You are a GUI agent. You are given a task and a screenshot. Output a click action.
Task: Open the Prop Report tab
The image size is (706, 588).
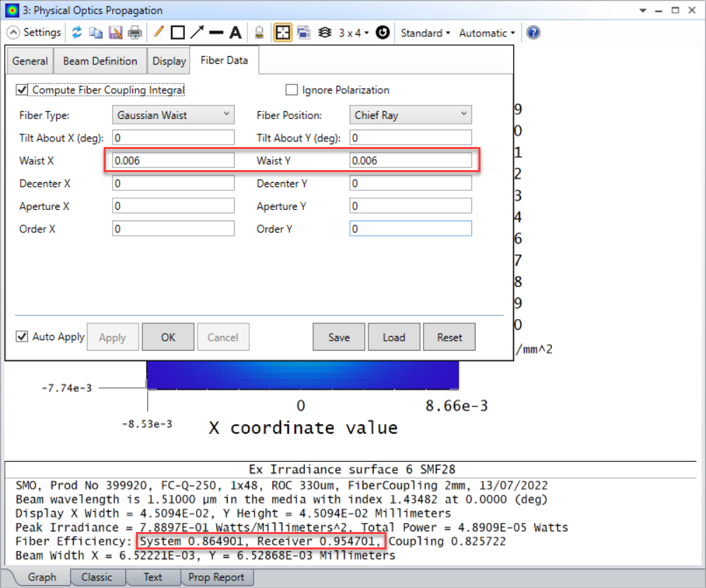(217, 577)
